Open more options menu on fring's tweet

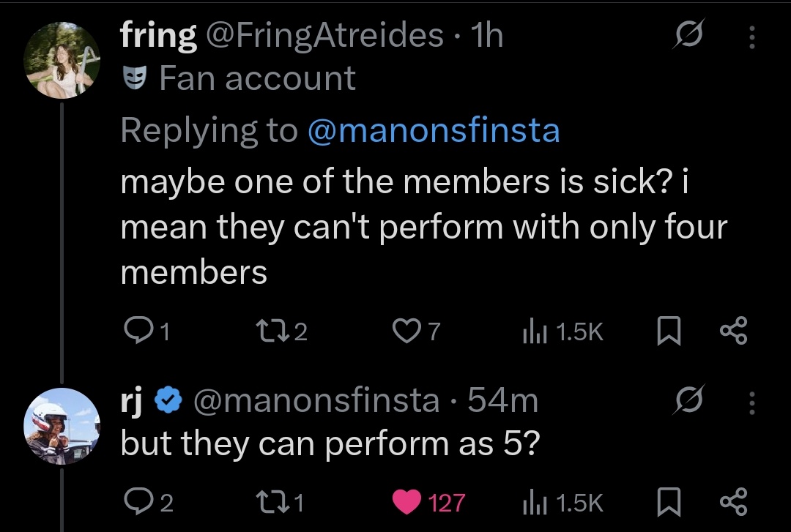pos(751,37)
